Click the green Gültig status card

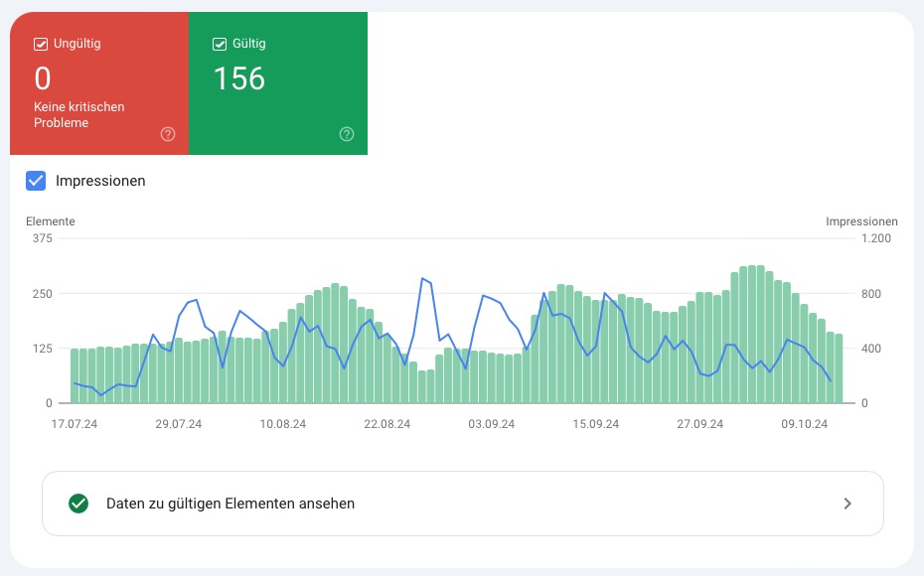point(278,83)
